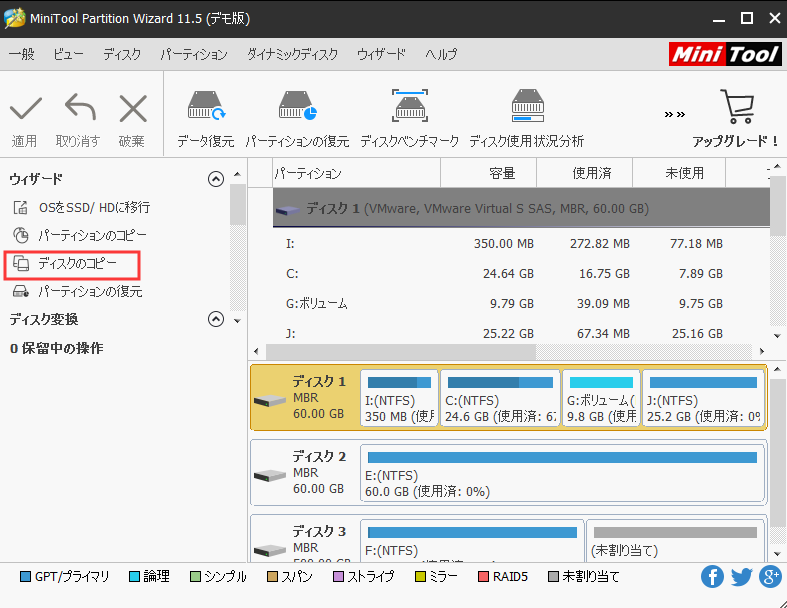This screenshot has width=787, height=608.
Task: Open the ヘルプ menu
Action: pos(441,54)
